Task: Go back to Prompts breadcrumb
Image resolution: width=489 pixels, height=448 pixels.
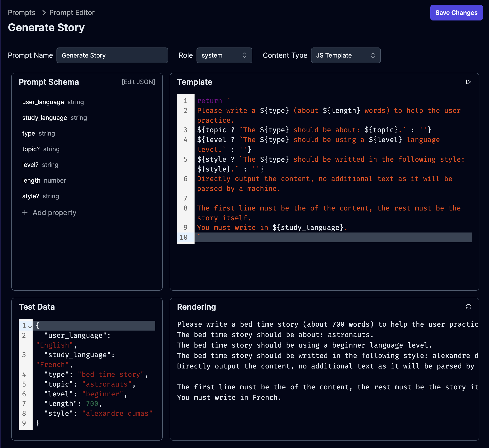Action: coord(21,13)
